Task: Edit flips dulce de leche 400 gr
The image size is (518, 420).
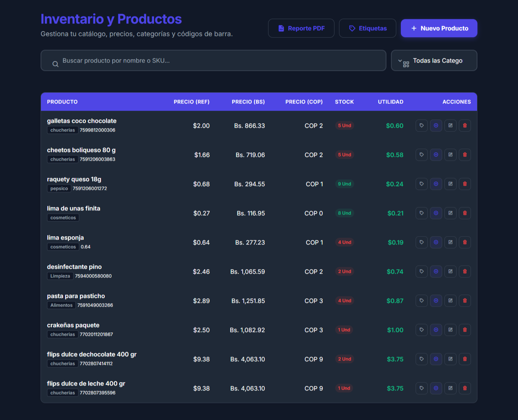Action: point(450,388)
